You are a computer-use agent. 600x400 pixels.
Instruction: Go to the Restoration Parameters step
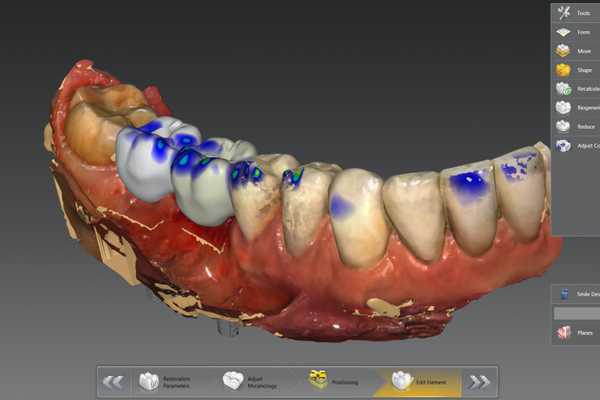point(172,381)
